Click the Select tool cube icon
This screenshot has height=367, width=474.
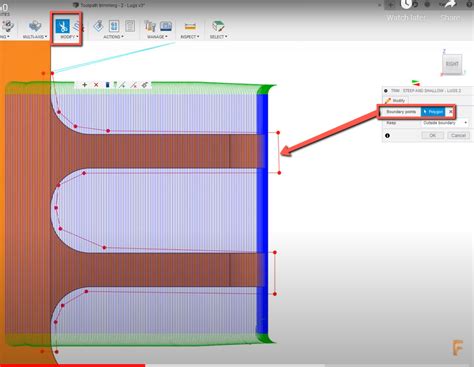point(218,26)
